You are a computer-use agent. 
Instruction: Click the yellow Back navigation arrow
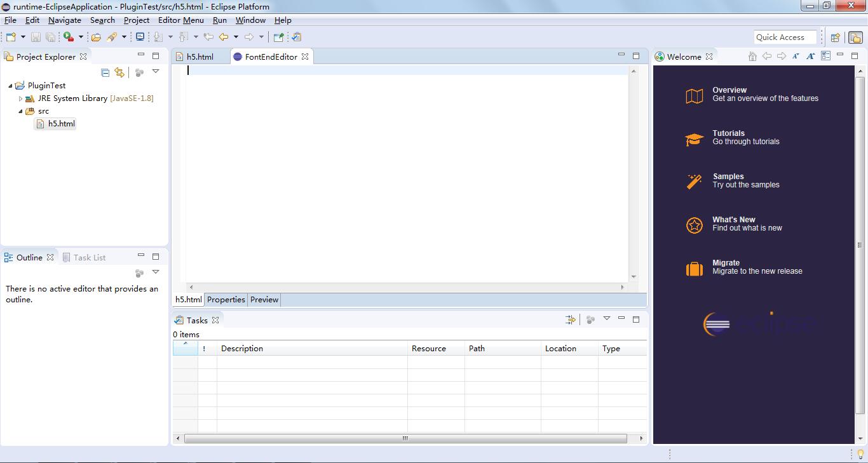224,37
